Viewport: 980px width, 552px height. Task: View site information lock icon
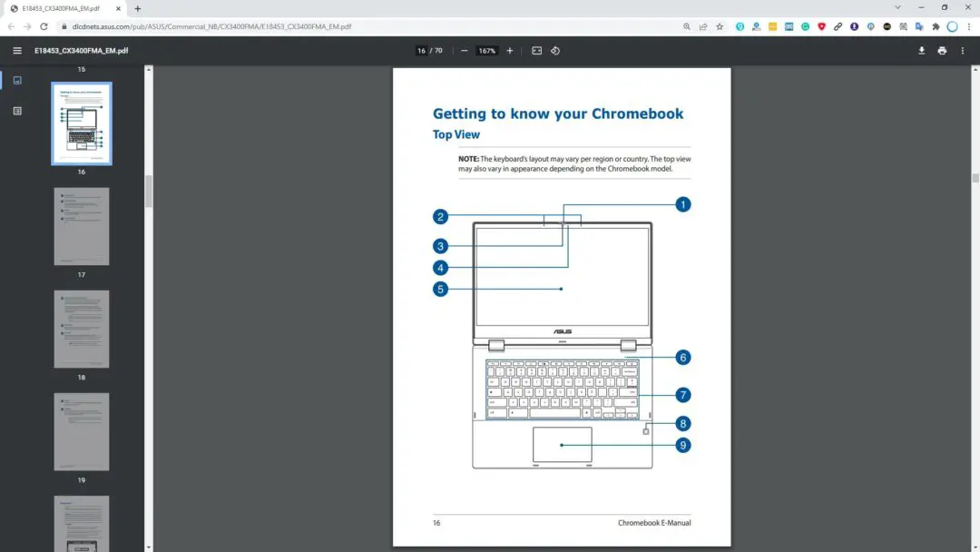tap(64, 27)
